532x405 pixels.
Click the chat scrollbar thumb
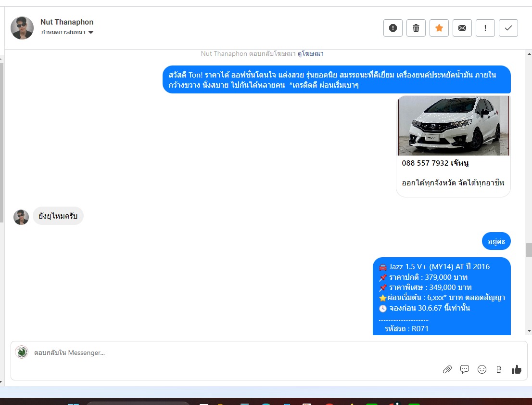coord(529,250)
